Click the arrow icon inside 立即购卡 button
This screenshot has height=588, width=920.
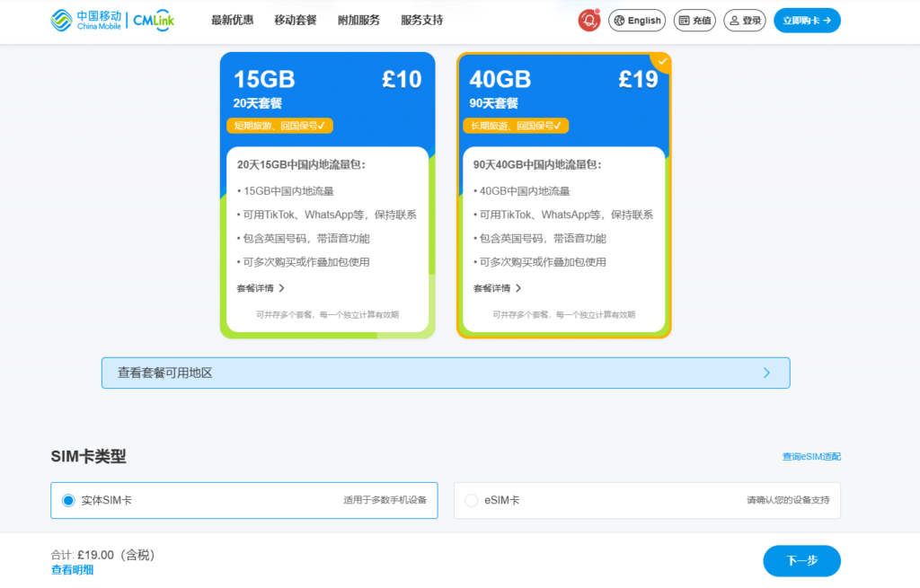point(827,20)
